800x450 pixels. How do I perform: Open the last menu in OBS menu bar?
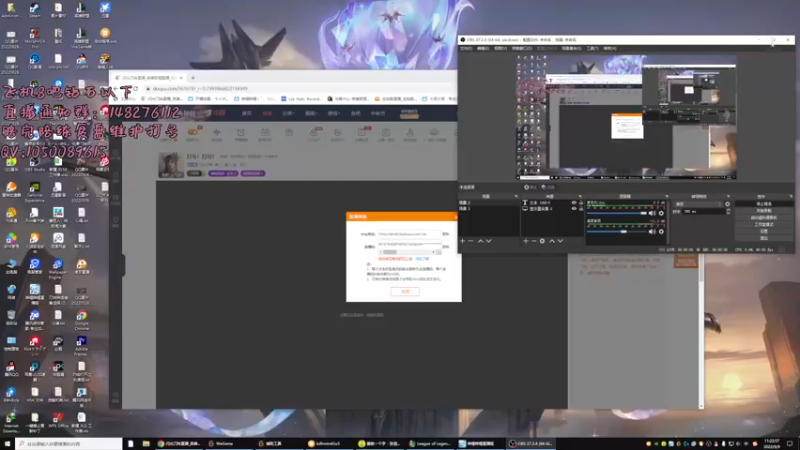[610, 48]
